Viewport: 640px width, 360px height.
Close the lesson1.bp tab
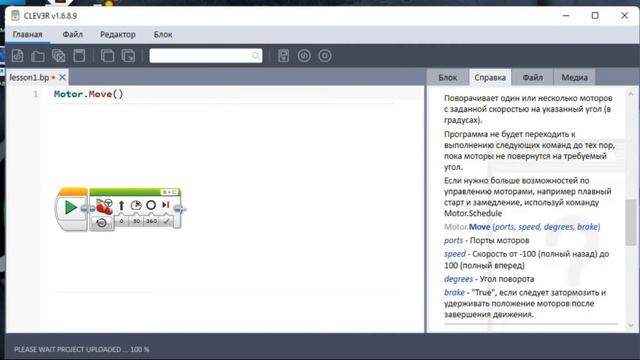[x=62, y=77]
